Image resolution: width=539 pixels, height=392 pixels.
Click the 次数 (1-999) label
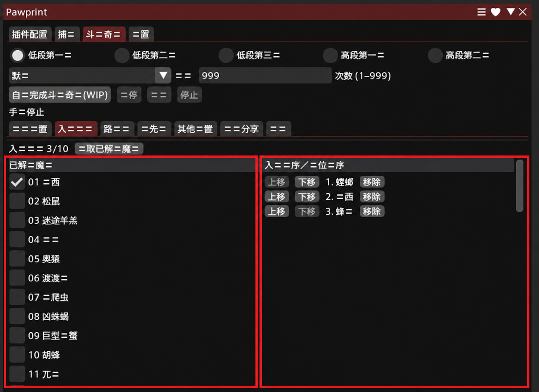(363, 75)
